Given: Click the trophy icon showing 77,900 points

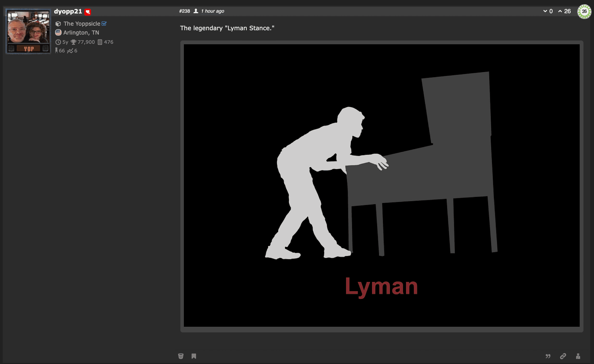Looking at the screenshot, I should click(x=73, y=42).
